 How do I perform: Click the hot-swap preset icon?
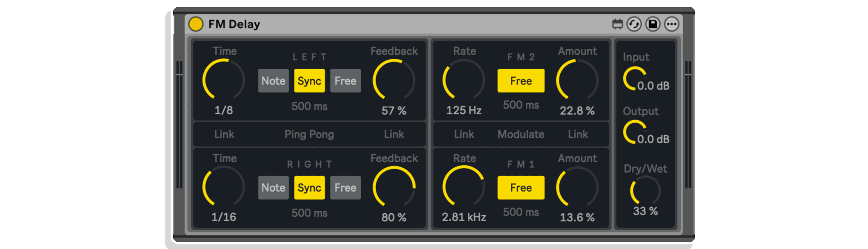point(634,24)
